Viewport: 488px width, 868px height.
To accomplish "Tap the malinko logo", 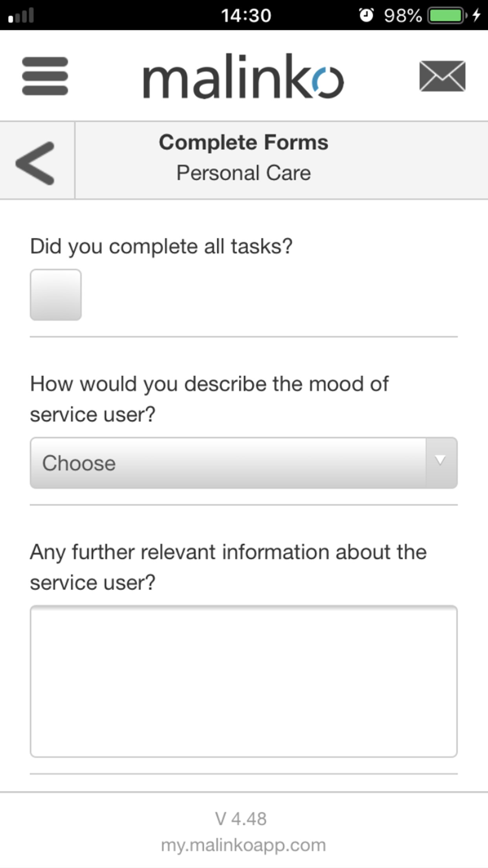I will coord(243,76).
